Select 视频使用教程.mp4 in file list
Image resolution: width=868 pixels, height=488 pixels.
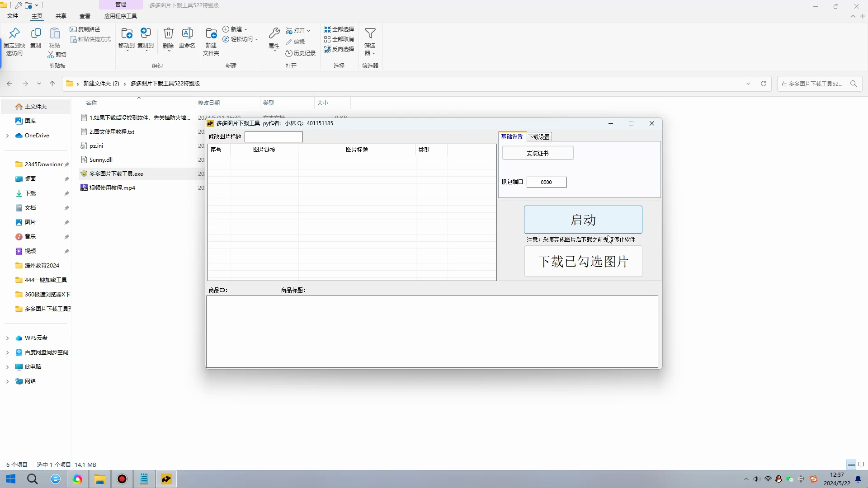[x=112, y=188]
